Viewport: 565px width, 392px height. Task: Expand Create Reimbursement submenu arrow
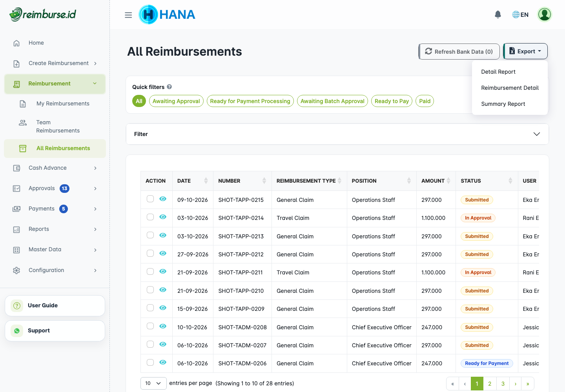click(x=95, y=64)
